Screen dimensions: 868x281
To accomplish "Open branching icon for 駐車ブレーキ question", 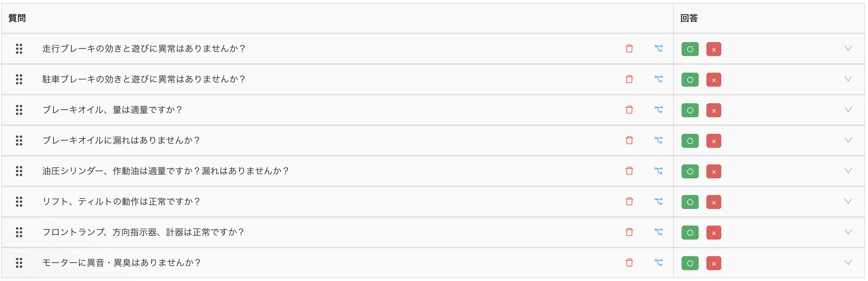I will tap(658, 79).
